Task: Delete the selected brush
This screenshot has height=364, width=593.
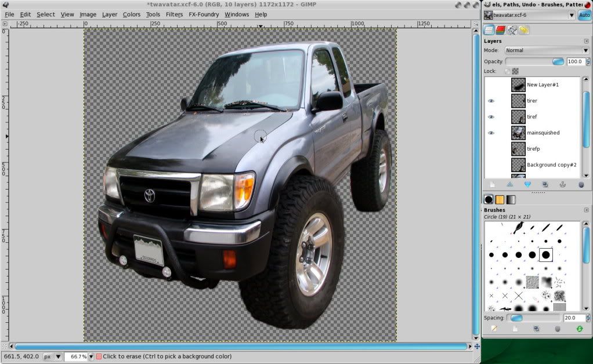Action: click(x=558, y=329)
